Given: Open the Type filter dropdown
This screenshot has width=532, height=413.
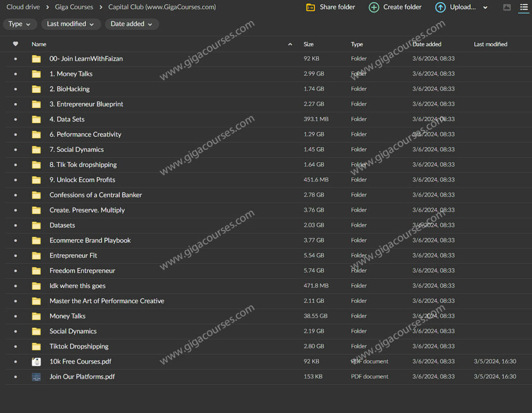Looking at the screenshot, I should click(20, 24).
